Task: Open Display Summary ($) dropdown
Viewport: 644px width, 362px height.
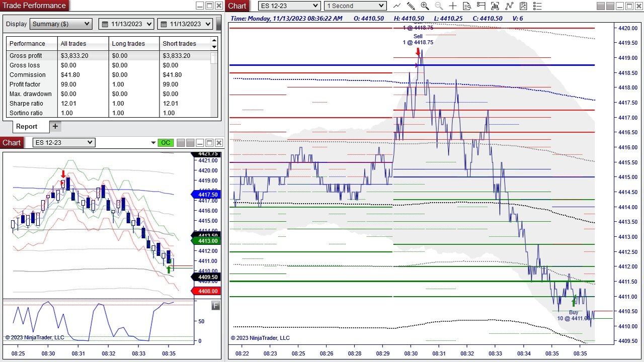Action: click(x=61, y=24)
